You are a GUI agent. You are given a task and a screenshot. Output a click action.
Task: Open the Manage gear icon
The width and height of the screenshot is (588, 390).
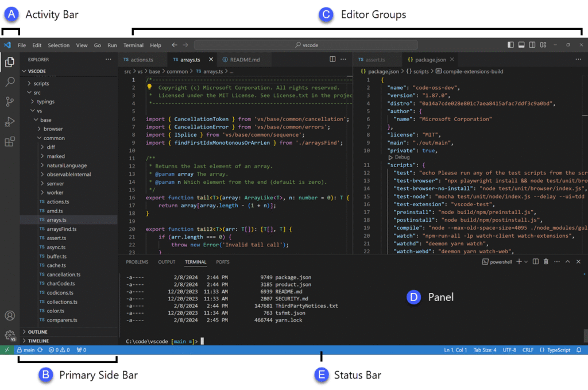click(10, 335)
